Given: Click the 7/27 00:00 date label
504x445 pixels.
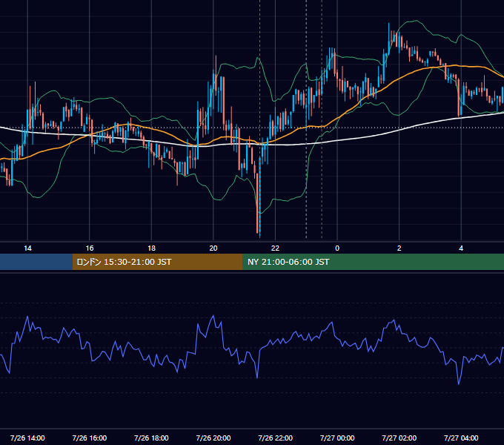Looking at the screenshot, I should (x=337, y=438).
